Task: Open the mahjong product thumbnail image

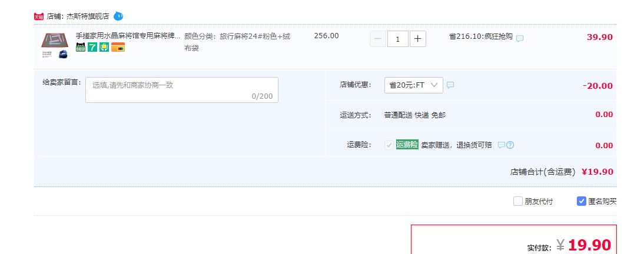Action: click(x=54, y=45)
